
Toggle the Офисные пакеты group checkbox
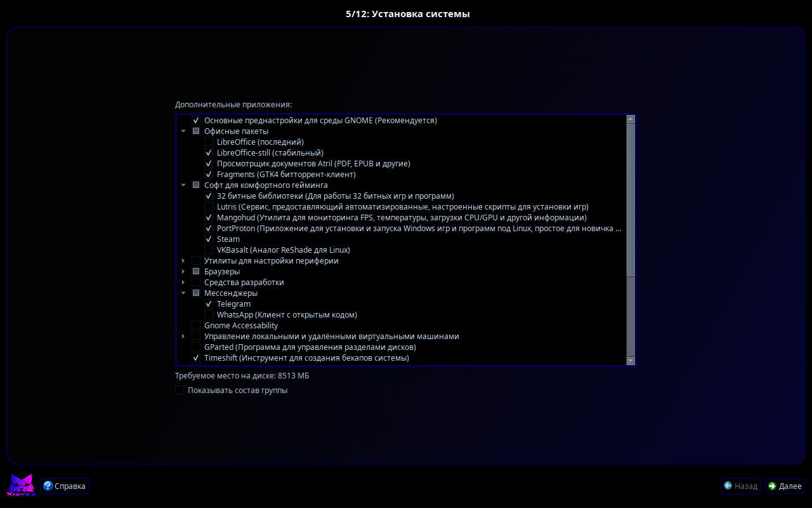click(x=196, y=131)
